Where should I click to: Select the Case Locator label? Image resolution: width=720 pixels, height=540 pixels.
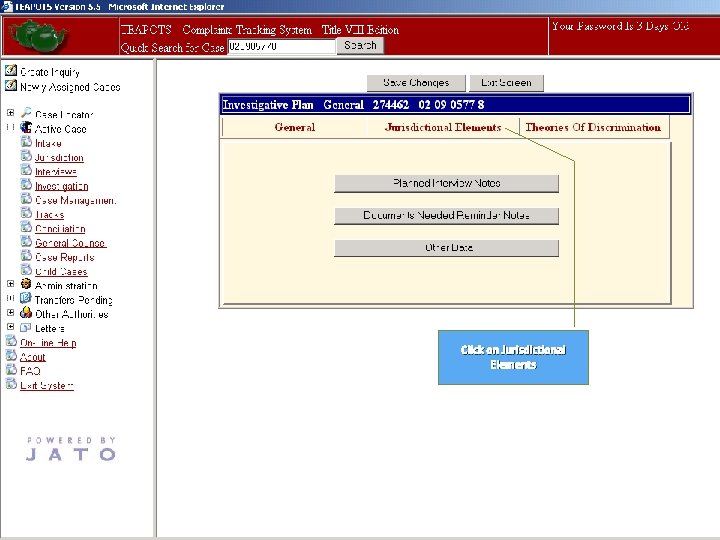(x=64, y=114)
